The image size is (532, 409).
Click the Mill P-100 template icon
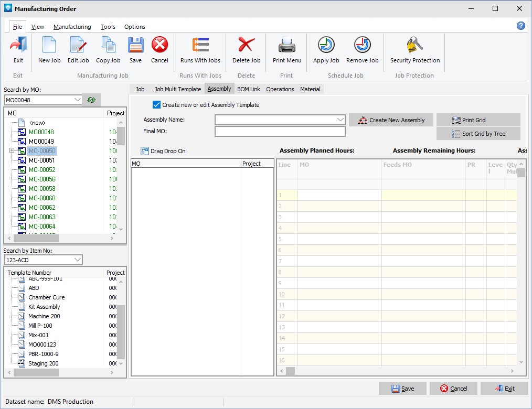[x=22, y=326]
